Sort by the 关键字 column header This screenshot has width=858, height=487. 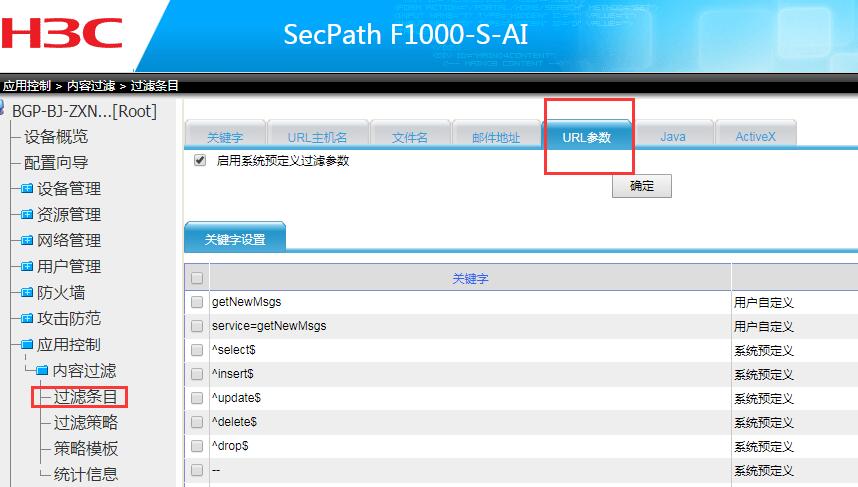tap(470, 279)
